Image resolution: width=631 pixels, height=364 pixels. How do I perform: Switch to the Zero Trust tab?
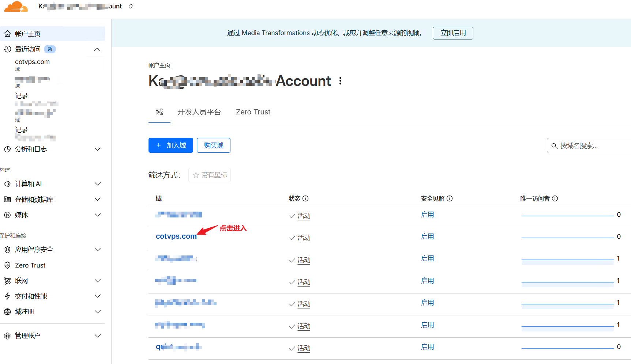pyautogui.click(x=253, y=112)
